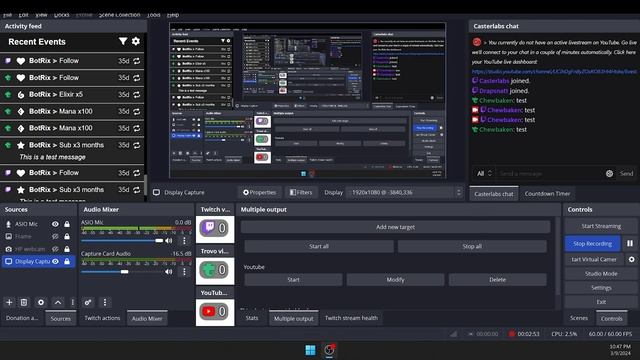This screenshot has height=360, width=640.
Task: Click Start all outputs button
Action: [319, 246]
